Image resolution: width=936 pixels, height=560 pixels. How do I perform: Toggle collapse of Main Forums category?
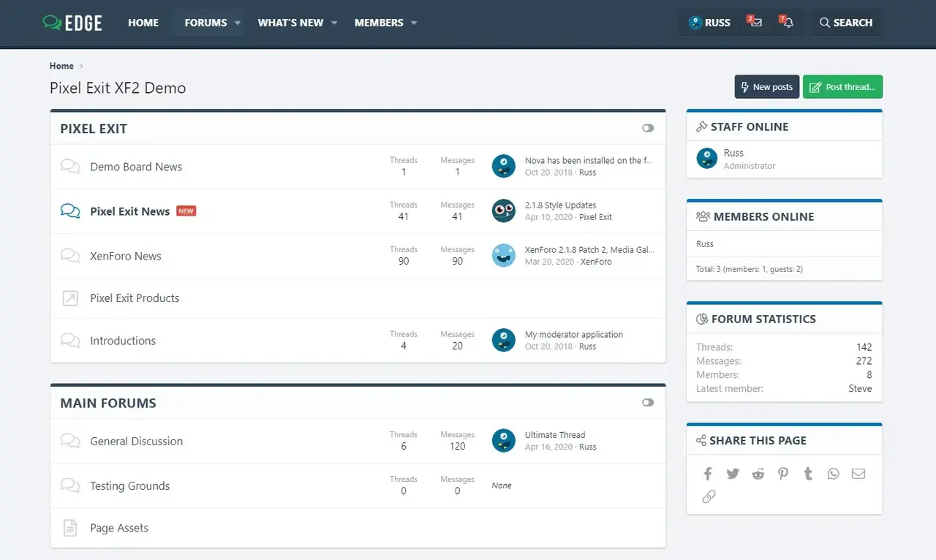tap(648, 403)
